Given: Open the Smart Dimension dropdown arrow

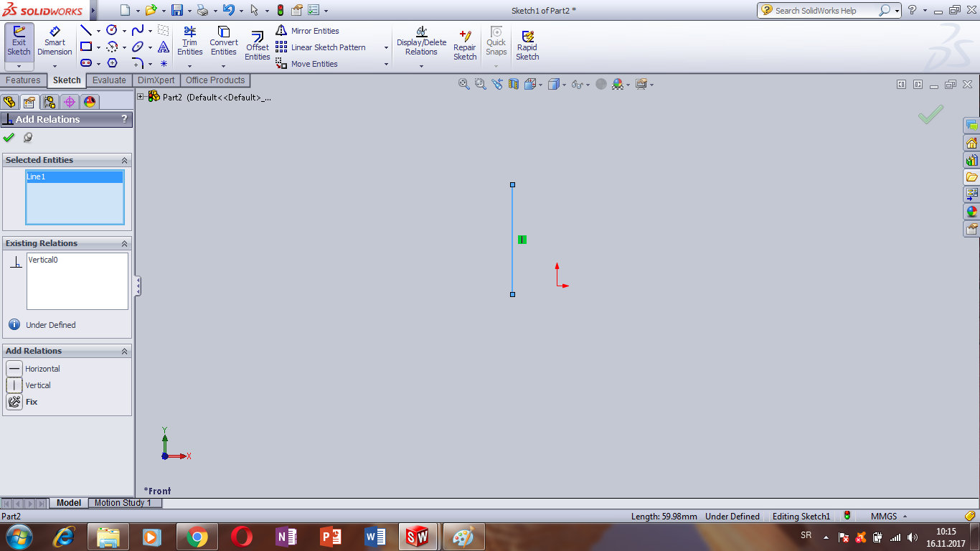Looking at the screenshot, I should coord(55,66).
